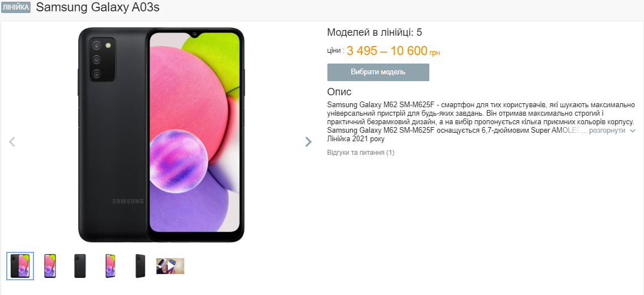This screenshot has width=644, height=295.
Task: Click the chevron next to розгорнути
Action: pos(633,131)
